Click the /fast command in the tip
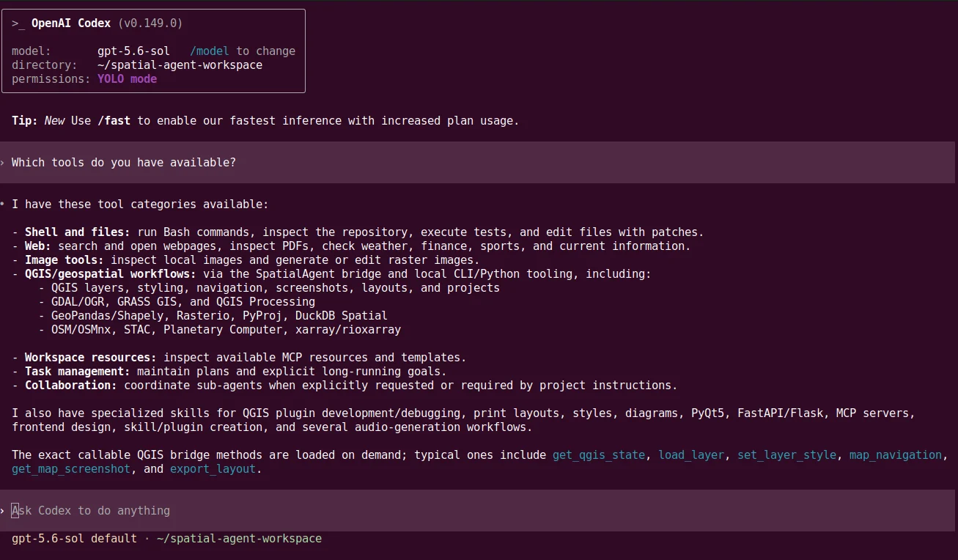Viewport: 958px width, 560px height. click(114, 121)
